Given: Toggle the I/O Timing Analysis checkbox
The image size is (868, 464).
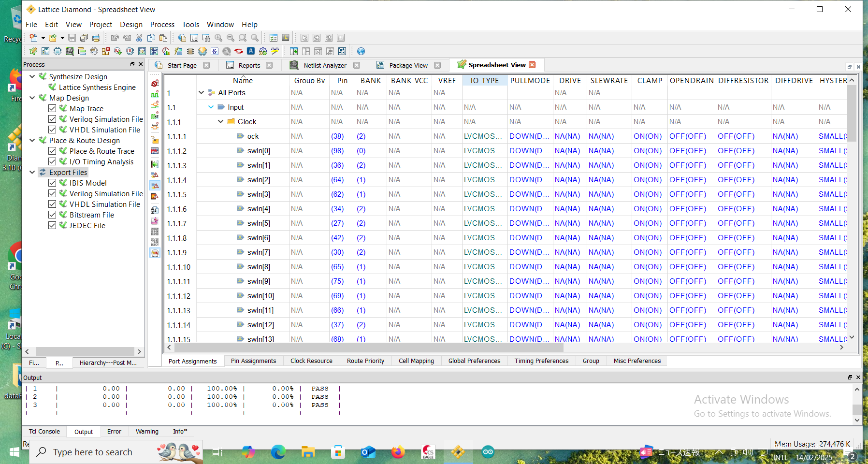Looking at the screenshot, I should [52, 162].
